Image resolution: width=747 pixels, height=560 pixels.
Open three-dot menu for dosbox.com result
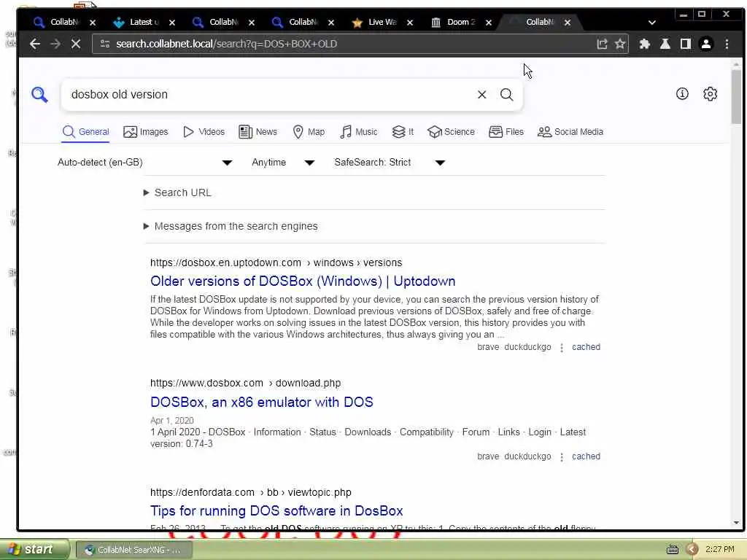tap(562, 457)
